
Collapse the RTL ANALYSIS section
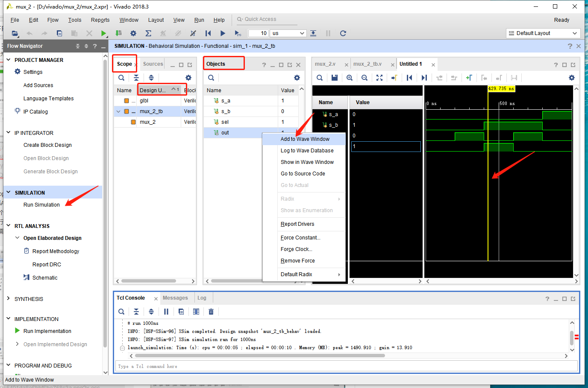click(8, 226)
